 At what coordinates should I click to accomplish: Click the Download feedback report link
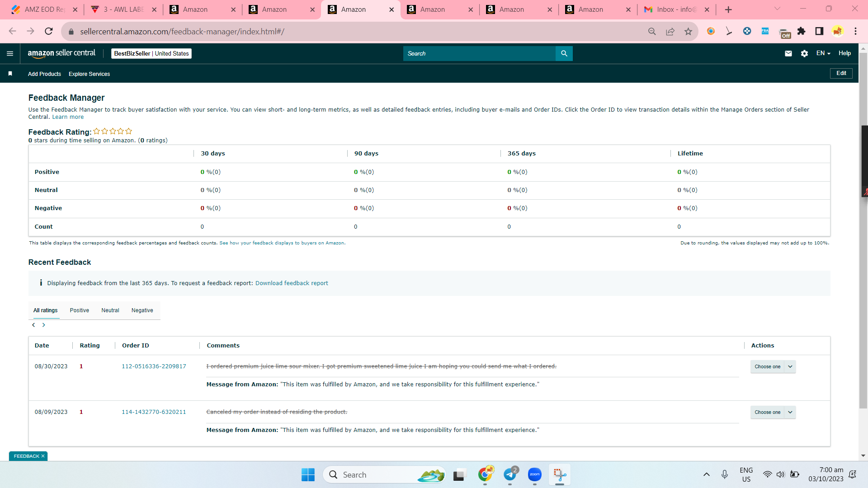[292, 283]
